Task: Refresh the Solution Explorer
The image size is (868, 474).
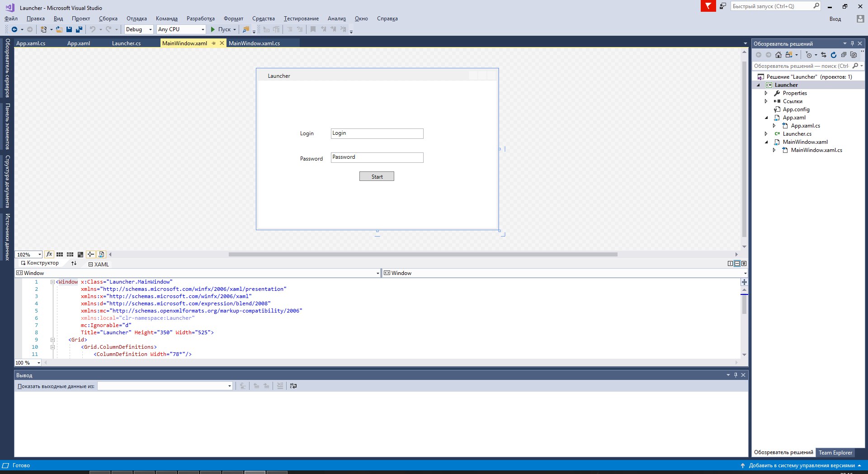Action: (x=834, y=55)
